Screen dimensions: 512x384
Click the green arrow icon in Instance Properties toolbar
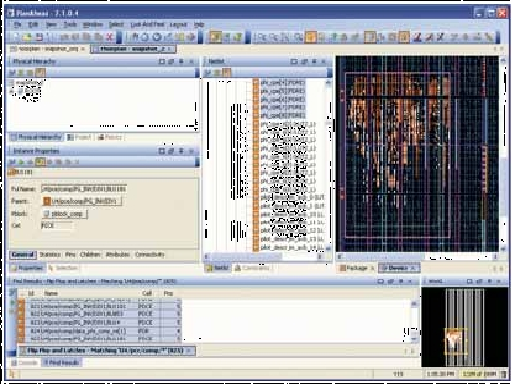tap(21, 162)
